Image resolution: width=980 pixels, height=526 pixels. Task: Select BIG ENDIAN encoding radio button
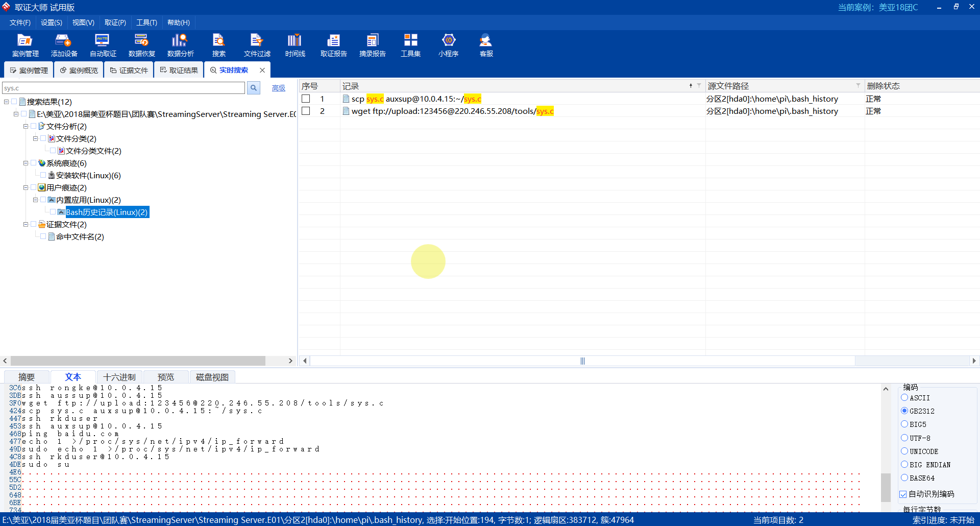click(x=904, y=464)
